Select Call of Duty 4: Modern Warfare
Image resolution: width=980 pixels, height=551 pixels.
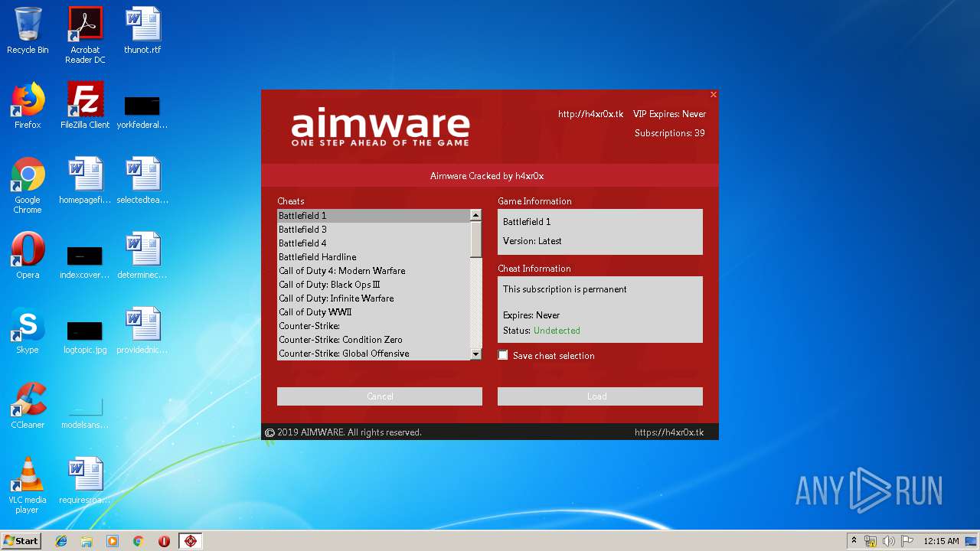374,271
